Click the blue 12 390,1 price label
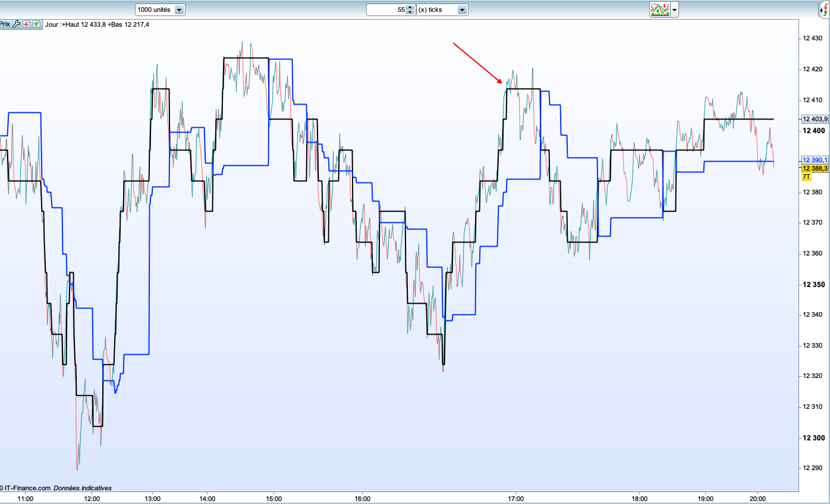830x504 pixels. [815, 160]
